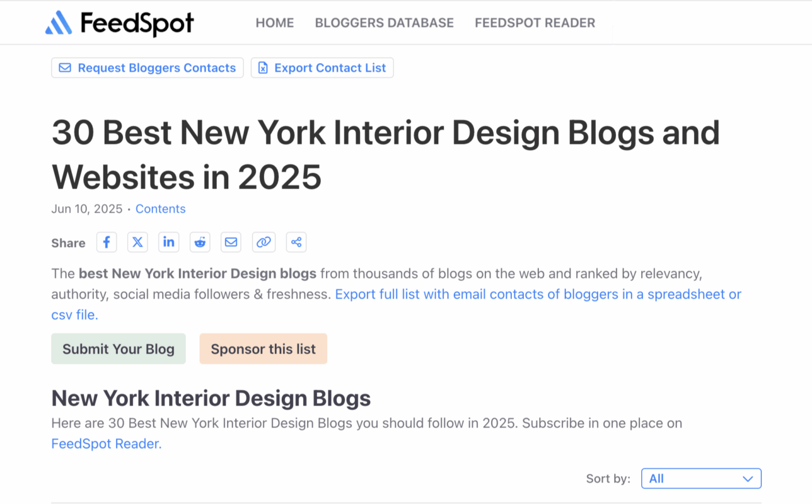Open the Export full list with email contacts link
Viewport: 812px width, 504px height.
(x=397, y=304)
